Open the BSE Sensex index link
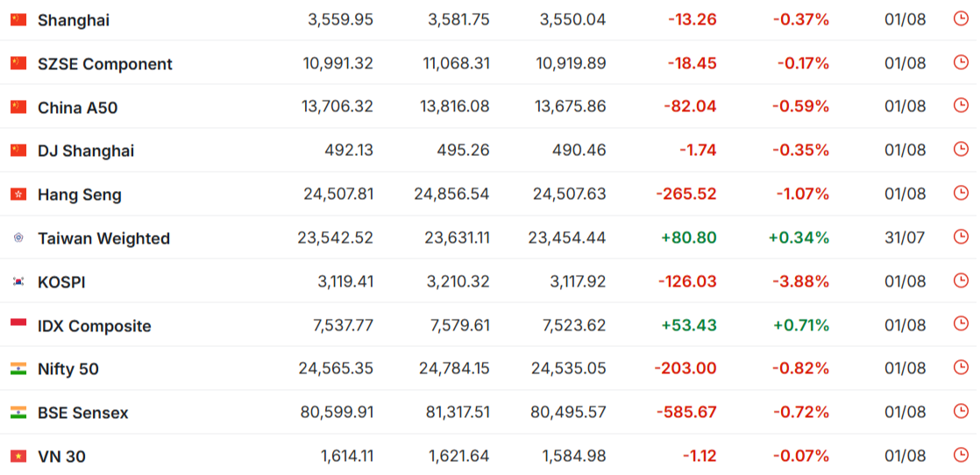 83,413
